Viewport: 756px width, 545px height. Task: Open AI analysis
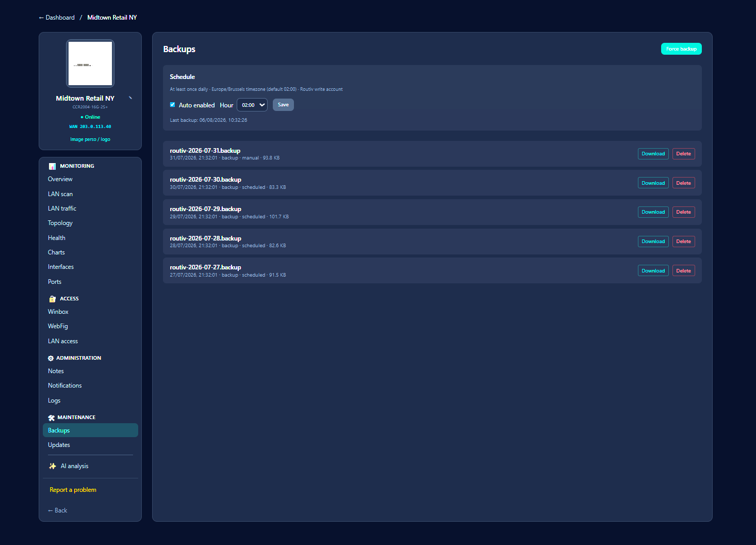point(90,466)
